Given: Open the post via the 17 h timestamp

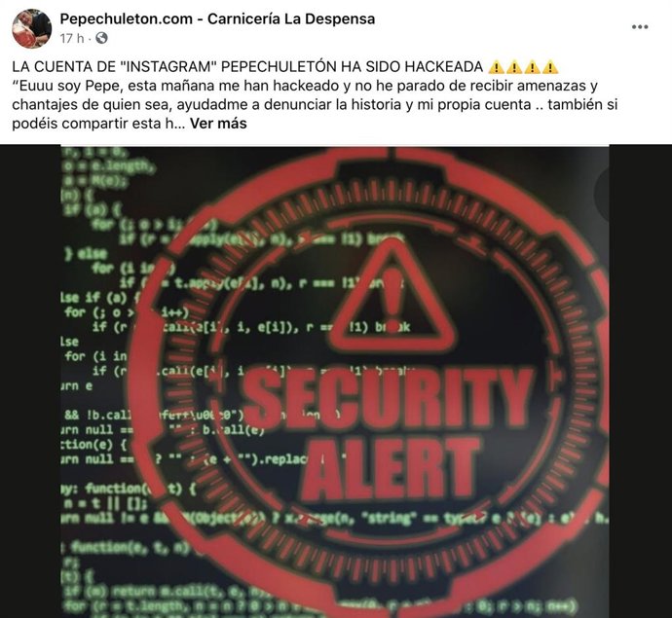Looking at the screenshot, I should click(72, 39).
